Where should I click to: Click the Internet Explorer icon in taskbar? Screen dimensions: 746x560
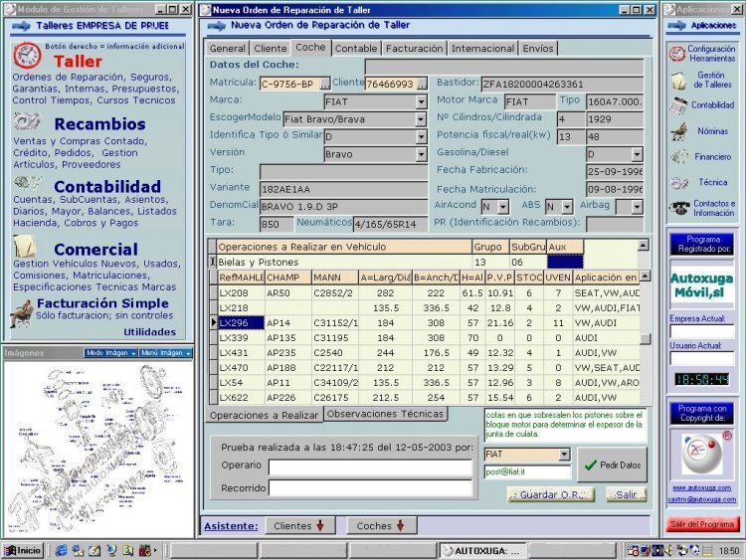coord(61,550)
